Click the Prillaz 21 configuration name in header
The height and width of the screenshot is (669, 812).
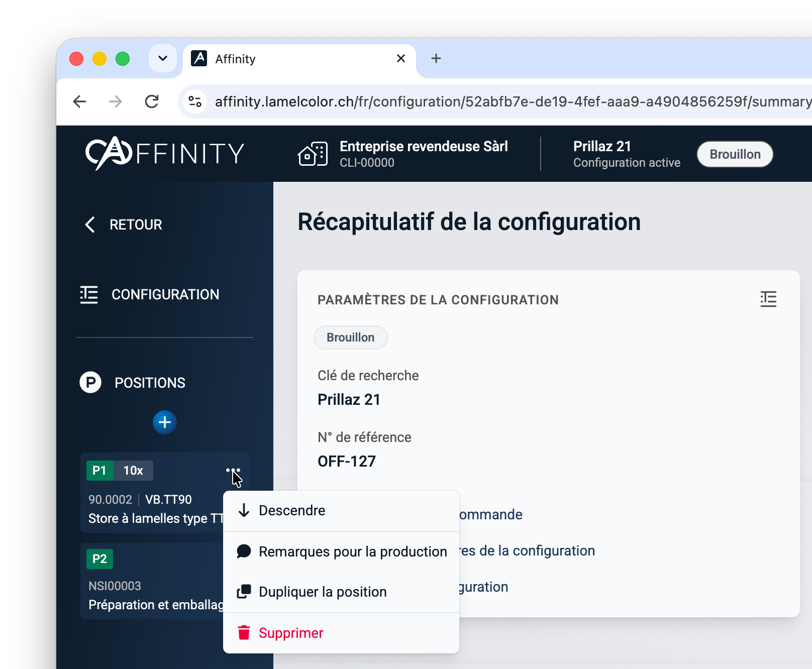point(602,146)
